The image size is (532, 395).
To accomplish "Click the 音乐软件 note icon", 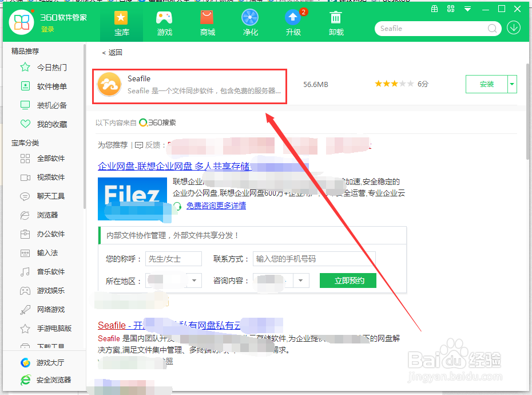I will click(x=25, y=272).
